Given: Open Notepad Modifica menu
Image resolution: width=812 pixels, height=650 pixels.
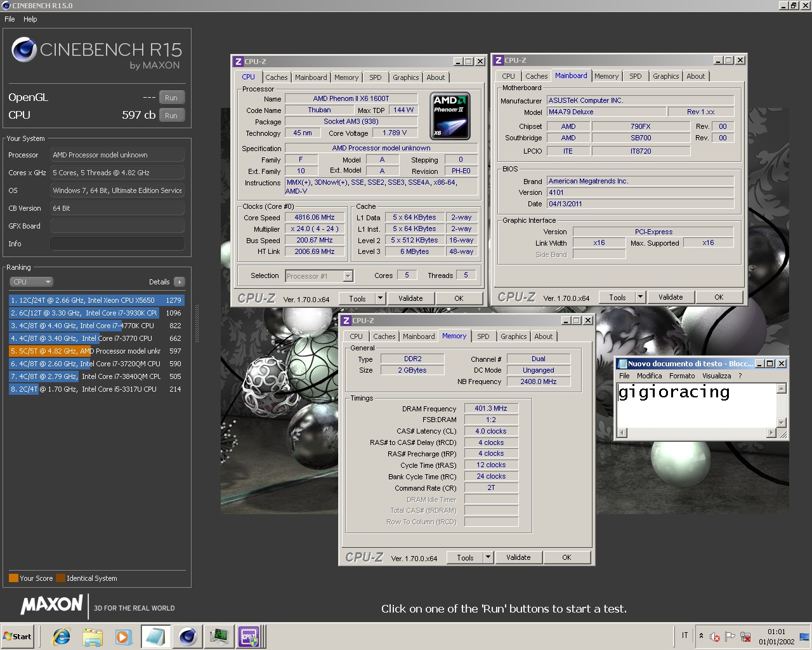Looking at the screenshot, I should point(649,376).
